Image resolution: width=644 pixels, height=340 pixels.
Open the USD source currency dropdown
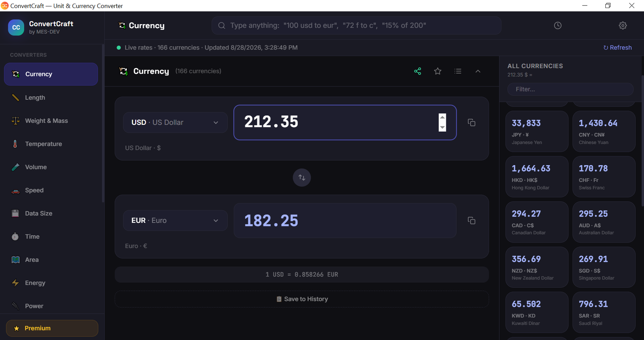[175, 122]
